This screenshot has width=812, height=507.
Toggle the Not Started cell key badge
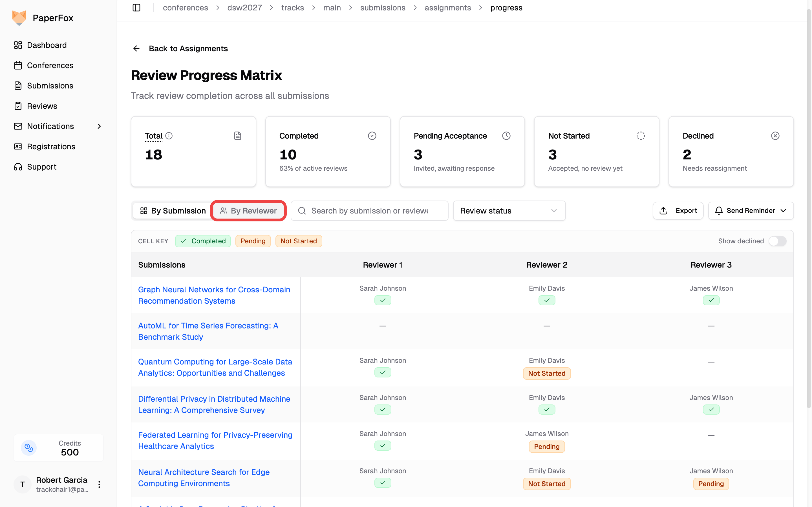299,241
